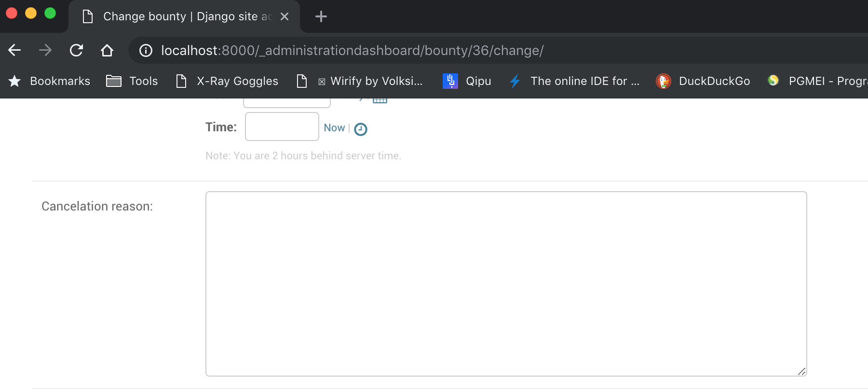The width and height of the screenshot is (868, 392).
Task: Open the Qipu bookmark
Action: coord(467,81)
